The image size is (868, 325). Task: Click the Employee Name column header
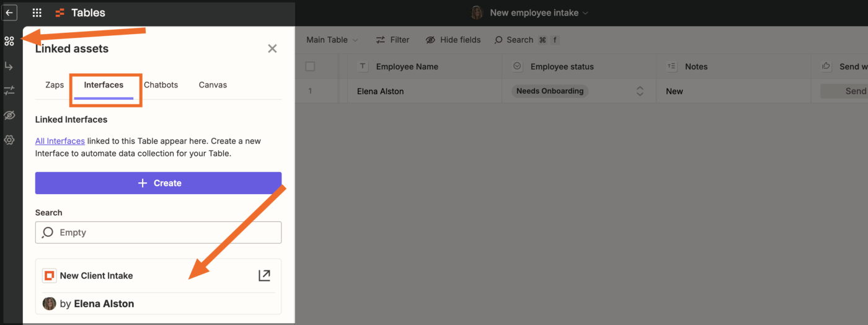(x=424, y=66)
